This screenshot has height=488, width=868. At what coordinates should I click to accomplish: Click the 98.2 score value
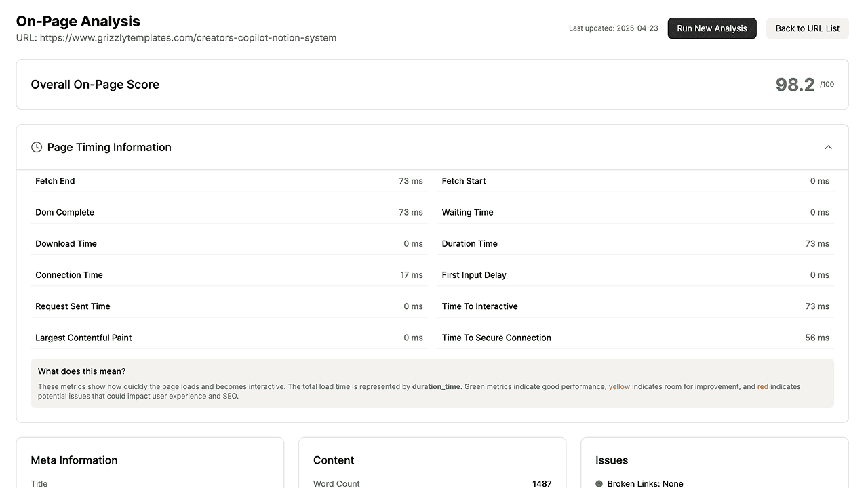click(x=795, y=85)
